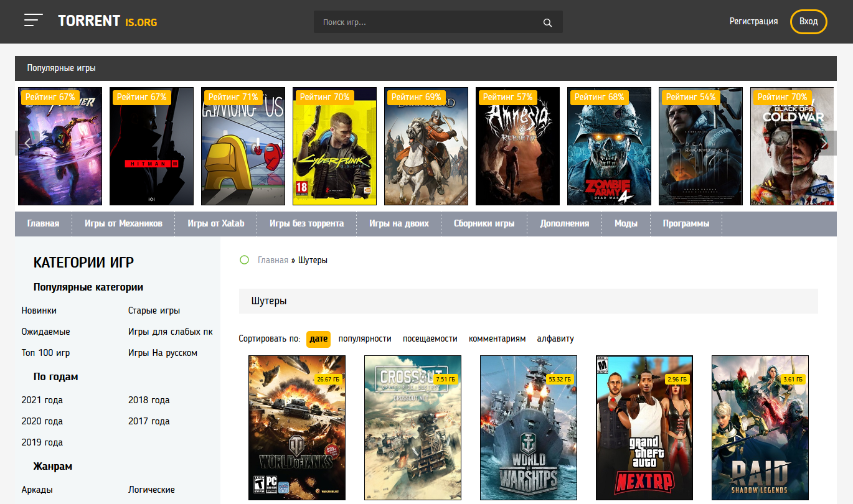Open the Топ 100 игр category
The width and height of the screenshot is (853, 504).
45,353
